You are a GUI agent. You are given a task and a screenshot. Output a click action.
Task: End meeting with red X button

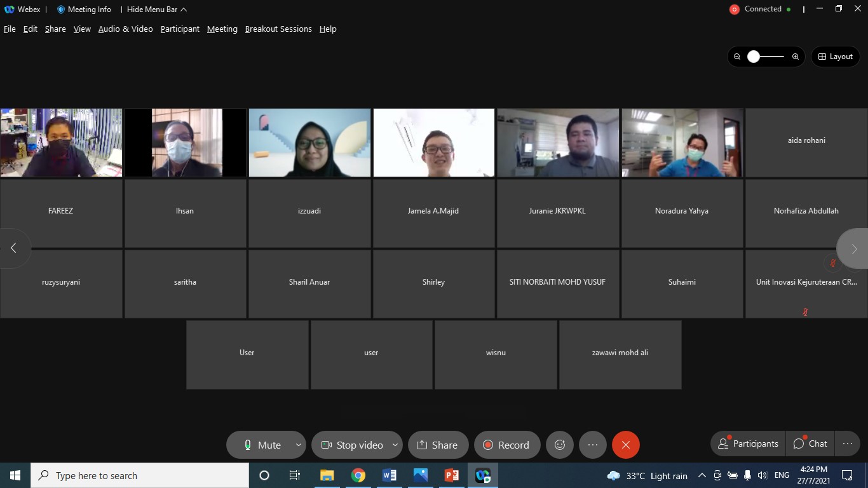(626, 445)
